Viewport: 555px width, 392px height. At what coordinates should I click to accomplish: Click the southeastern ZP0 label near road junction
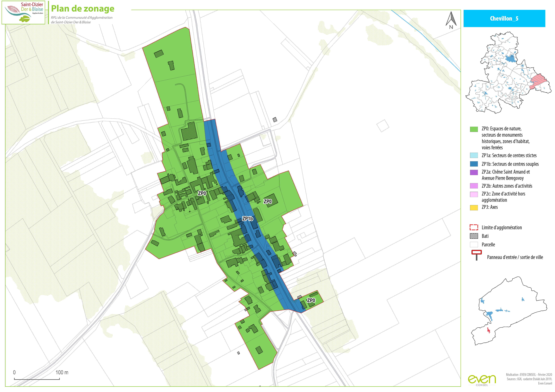click(x=311, y=300)
